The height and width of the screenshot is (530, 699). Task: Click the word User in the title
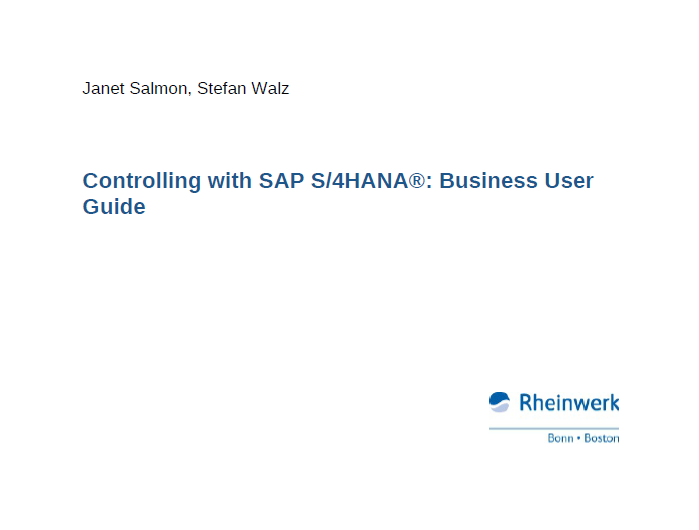pos(569,181)
